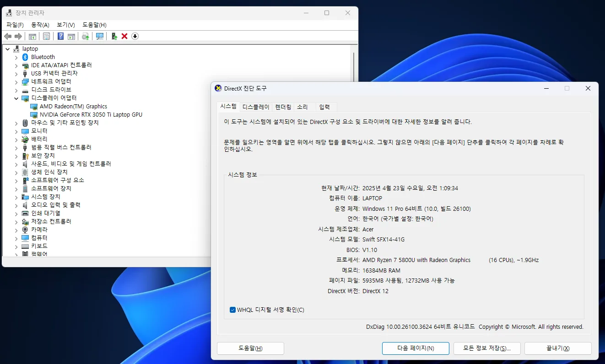
Task: Click the BIOS version V1.10 text
Action: [370, 250]
